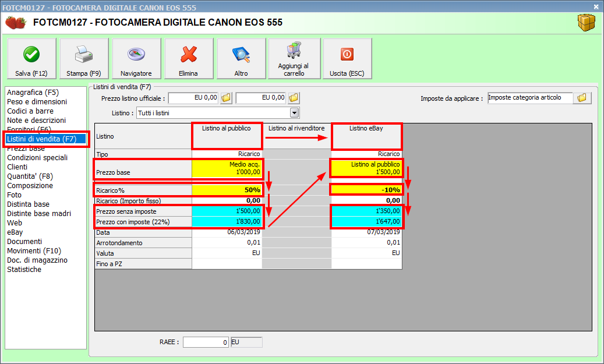604x364 pixels.
Task: Click the 'Arrotondamento' row label
Action: click(x=143, y=243)
